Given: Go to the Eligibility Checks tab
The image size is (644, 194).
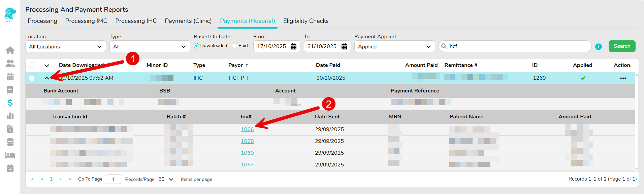Looking at the screenshot, I should point(305,21).
